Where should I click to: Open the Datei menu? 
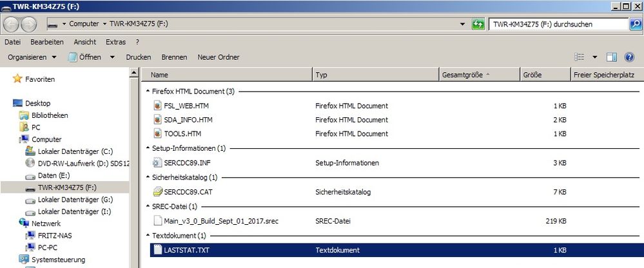coord(12,42)
